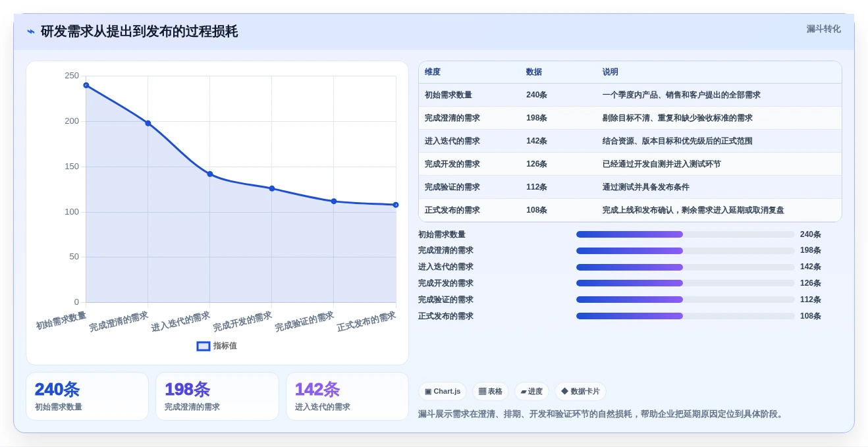868x447 pixels.
Task: Open the 240条 初始需求数量 stat card
Action: [87, 396]
